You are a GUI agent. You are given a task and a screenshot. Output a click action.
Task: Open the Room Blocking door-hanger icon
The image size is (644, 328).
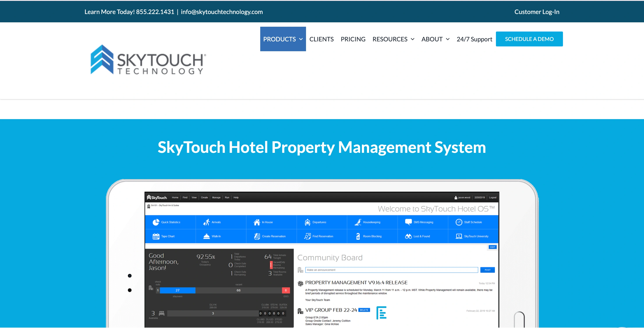[358, 236]
